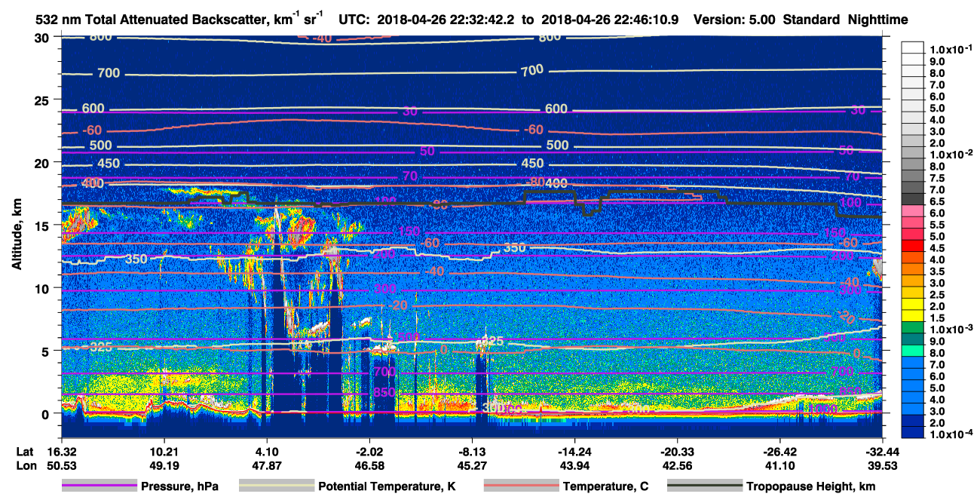Viewport: 980px width, 503px height.
Task: Click the longitude value '43.94'
Action: tap(574, 466)
